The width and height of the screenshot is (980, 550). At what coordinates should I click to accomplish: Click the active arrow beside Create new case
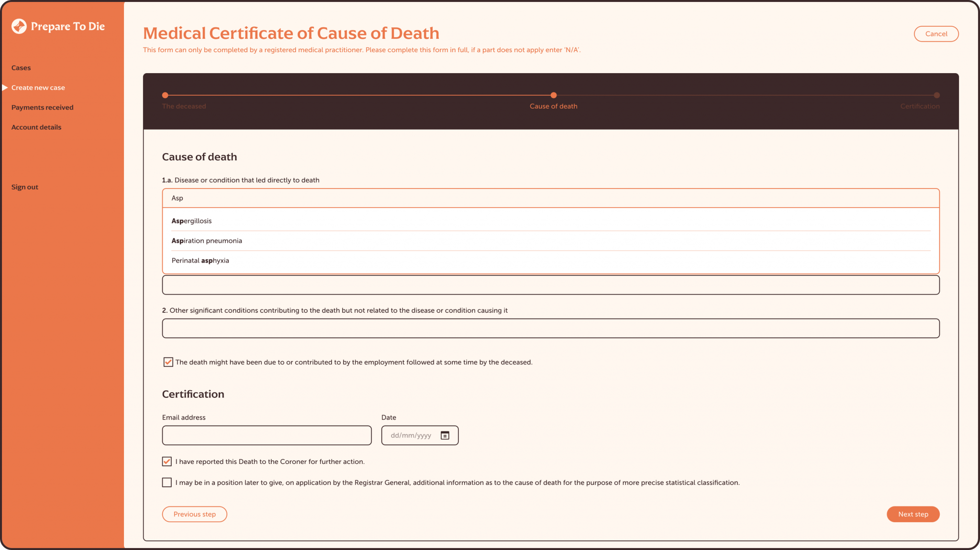pyautogui.click(x=4, y=87)
